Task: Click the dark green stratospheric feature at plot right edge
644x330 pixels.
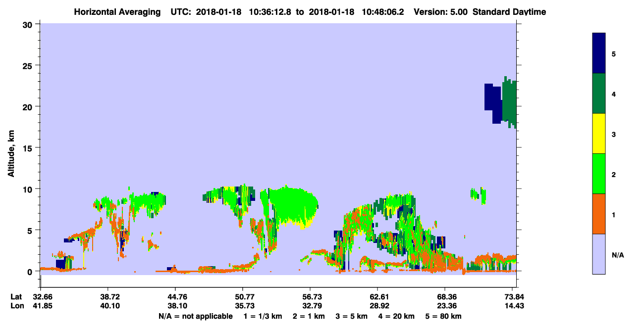Action: click(509, 101)
